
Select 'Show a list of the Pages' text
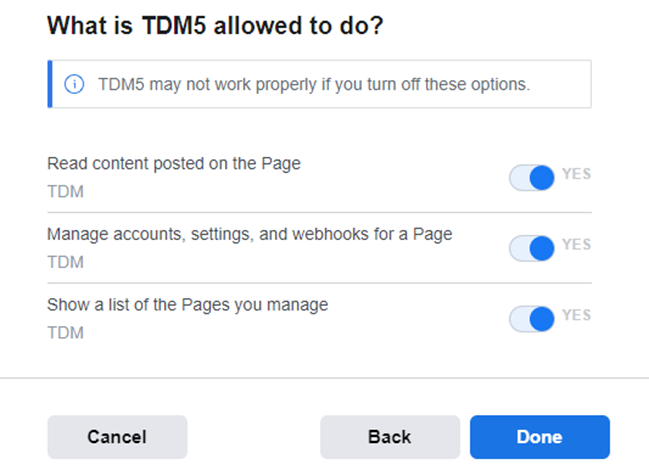click(187, 304)
